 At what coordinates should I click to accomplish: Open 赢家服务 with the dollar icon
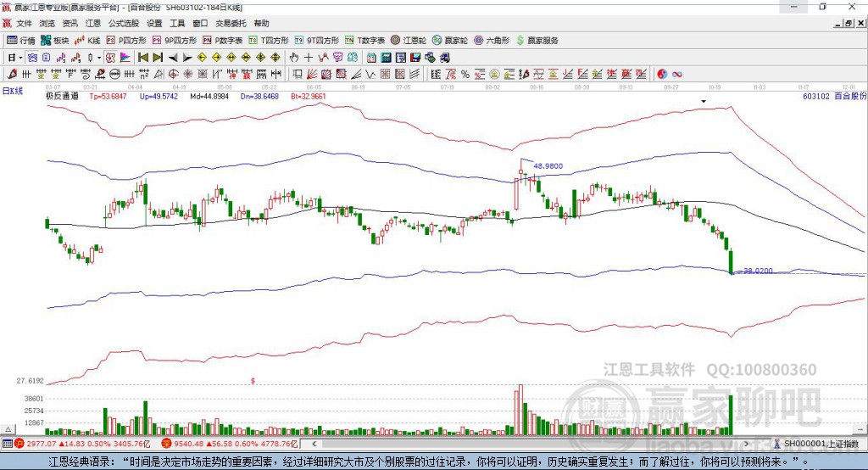[537, 41]
